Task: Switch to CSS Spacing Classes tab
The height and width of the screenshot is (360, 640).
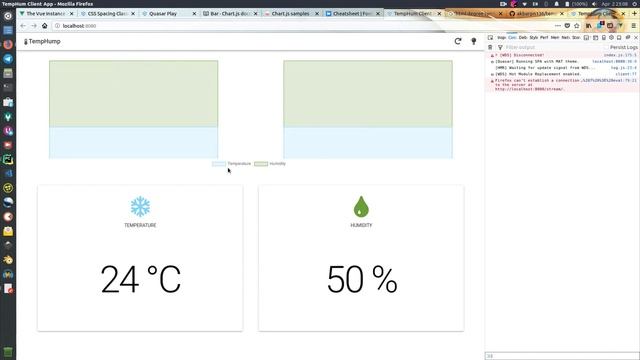Action: [107, 13]
